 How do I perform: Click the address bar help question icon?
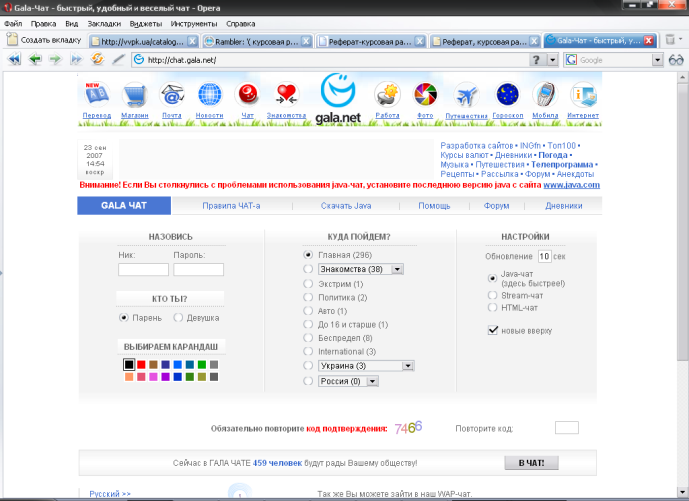coord(536,60)
